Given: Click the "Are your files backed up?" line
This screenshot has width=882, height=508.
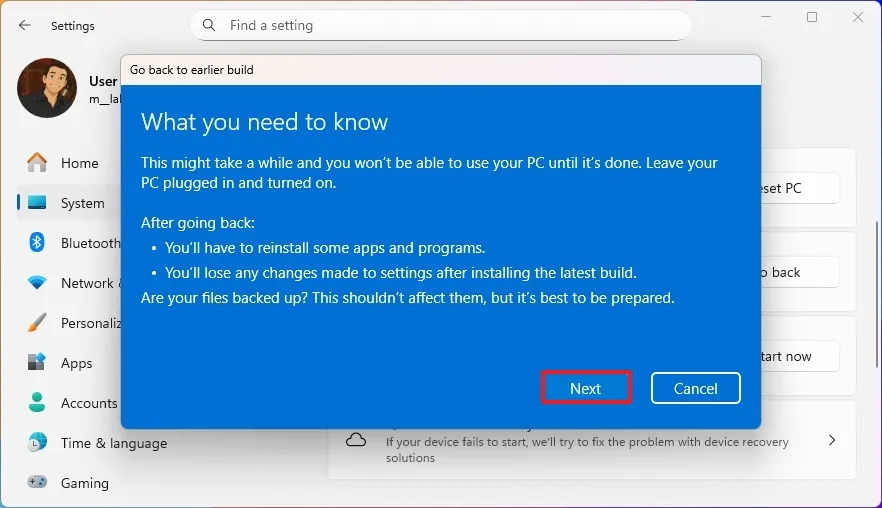Looking at the screenshot, I should point(407,297).
